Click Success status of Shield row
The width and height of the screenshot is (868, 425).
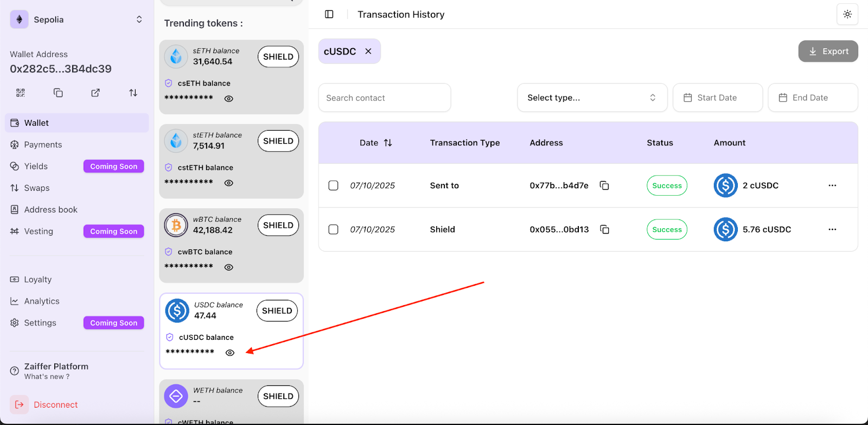pos(667,229)
